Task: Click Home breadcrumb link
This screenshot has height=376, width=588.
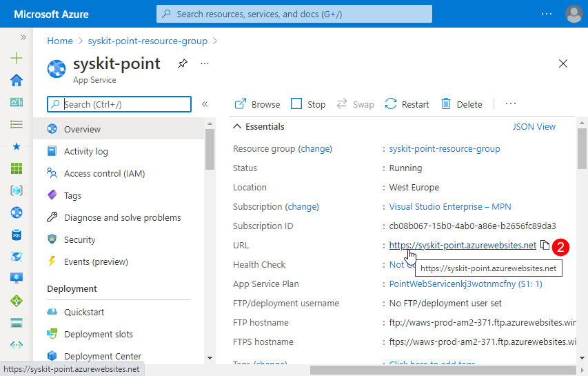Action: click(60, 41)
